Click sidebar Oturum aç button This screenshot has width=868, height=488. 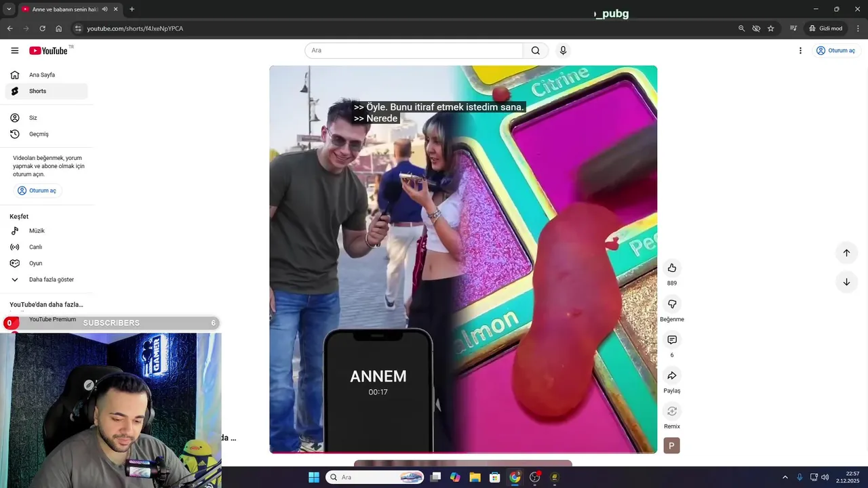click(x=37, y=190)
